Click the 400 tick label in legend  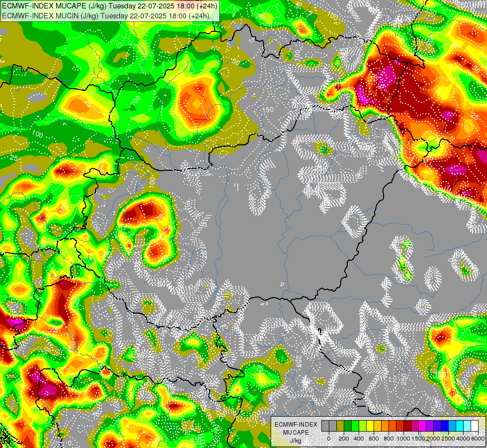[x=359, y=439]
